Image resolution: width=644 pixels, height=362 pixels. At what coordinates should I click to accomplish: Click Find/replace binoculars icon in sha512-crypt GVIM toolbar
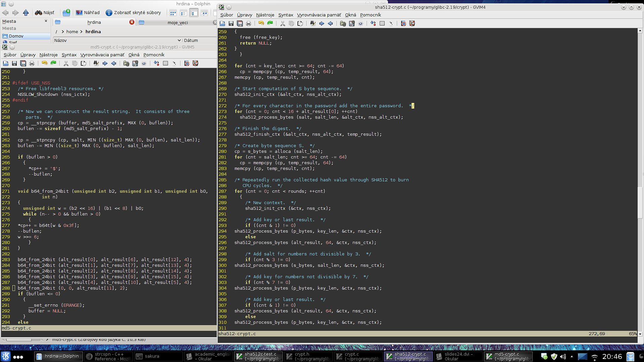click(x=313, y=23)
